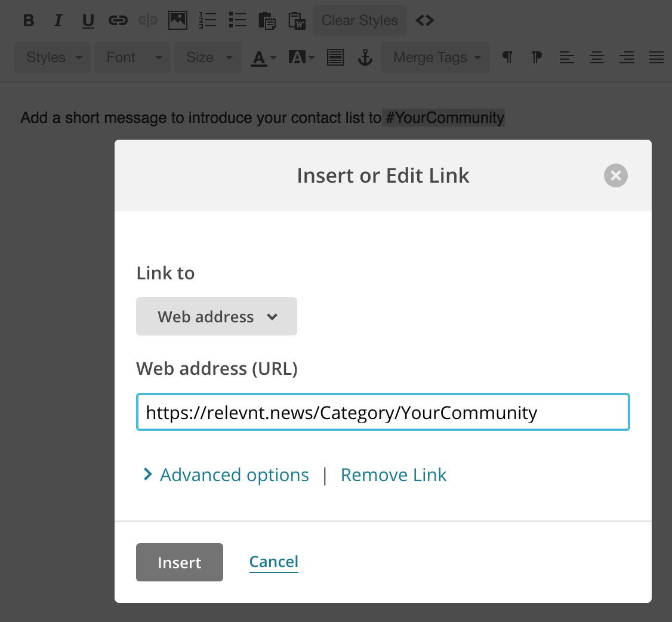This screenshot has width=672, height=622.
Task: Expand Advanced options
Action: (x=226, y=475)
